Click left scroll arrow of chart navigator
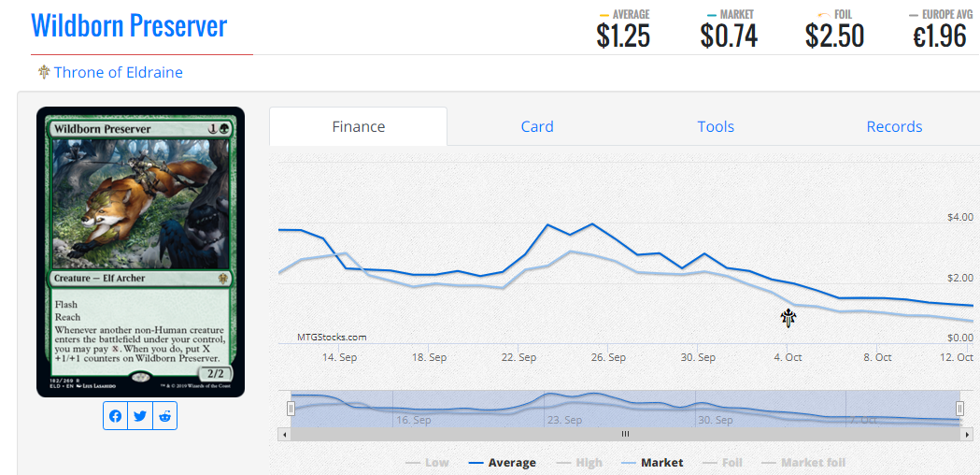The height and width of the screenshot is (475, 980). click(x=284, y=434)
